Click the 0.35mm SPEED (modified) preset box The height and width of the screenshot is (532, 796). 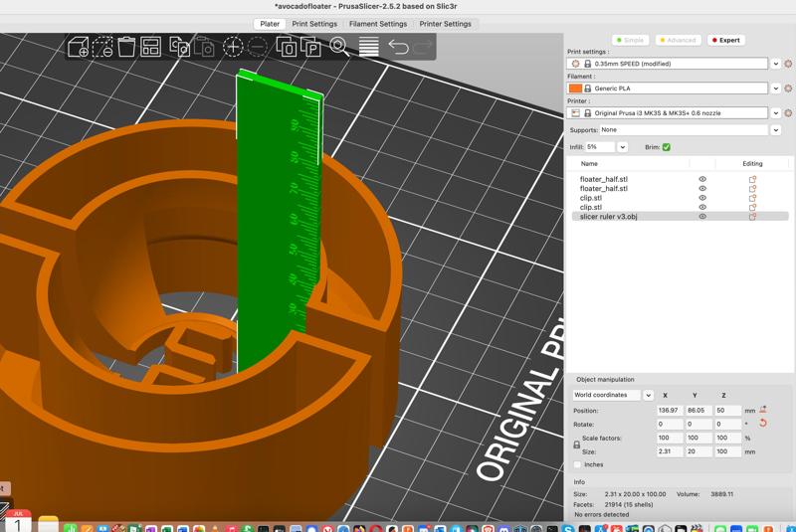click(667, 64)
